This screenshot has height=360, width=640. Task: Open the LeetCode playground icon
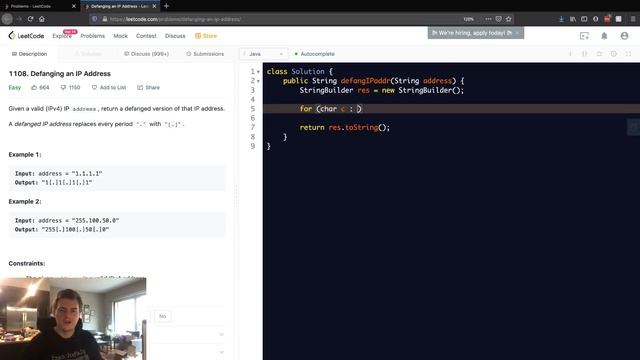[x=584, y=36]
